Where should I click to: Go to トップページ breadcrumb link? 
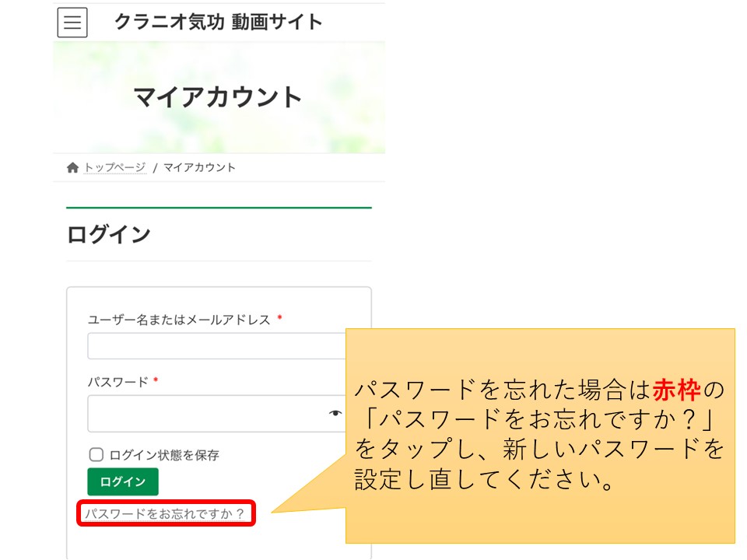[115, 168]
